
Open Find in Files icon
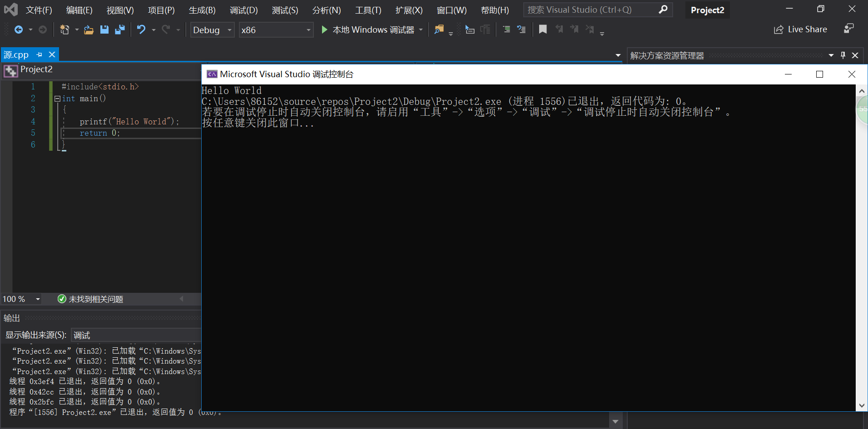[x=439, y=30]
